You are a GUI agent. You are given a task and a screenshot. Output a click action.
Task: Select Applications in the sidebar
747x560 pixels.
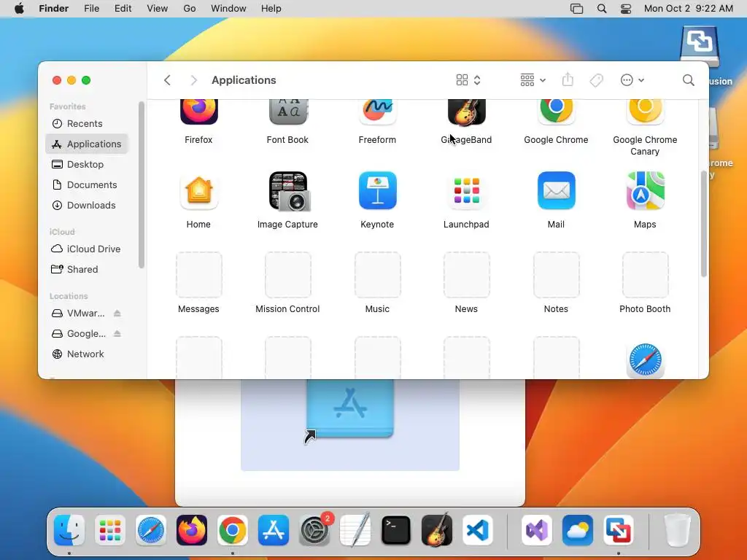pos(87,144)
